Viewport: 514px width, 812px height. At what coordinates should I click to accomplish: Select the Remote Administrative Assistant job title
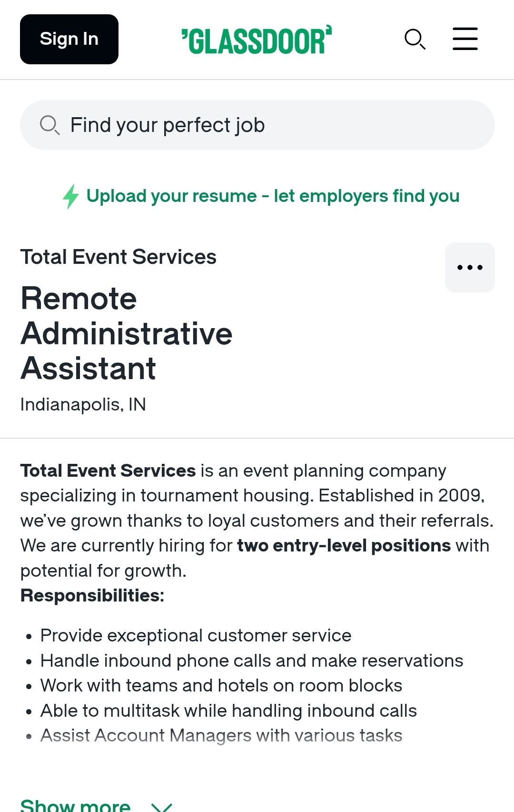click(127, 333)
